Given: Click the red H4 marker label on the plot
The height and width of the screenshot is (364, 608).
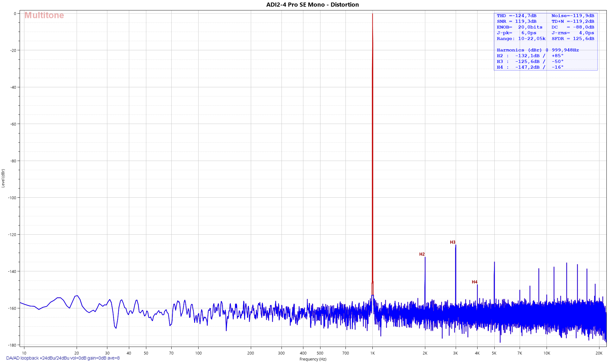Looking at the screenshot, I should [474, 282].
